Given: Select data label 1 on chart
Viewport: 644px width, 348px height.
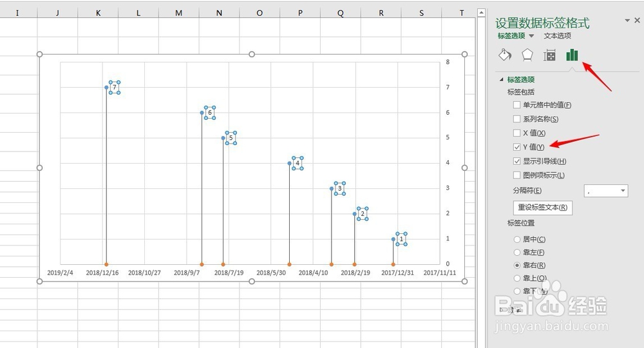Looking at the screenshot, I should coord(401,238).
